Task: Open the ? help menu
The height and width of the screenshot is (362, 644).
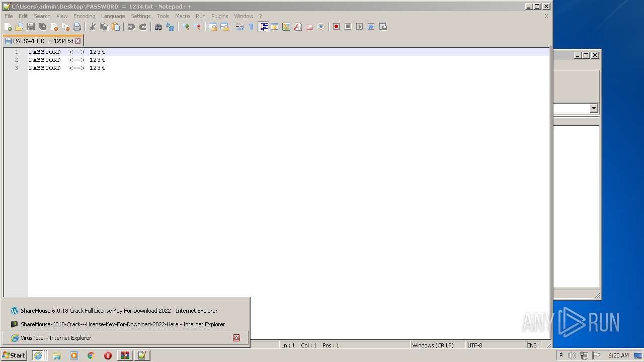Action: click(260, 16)
